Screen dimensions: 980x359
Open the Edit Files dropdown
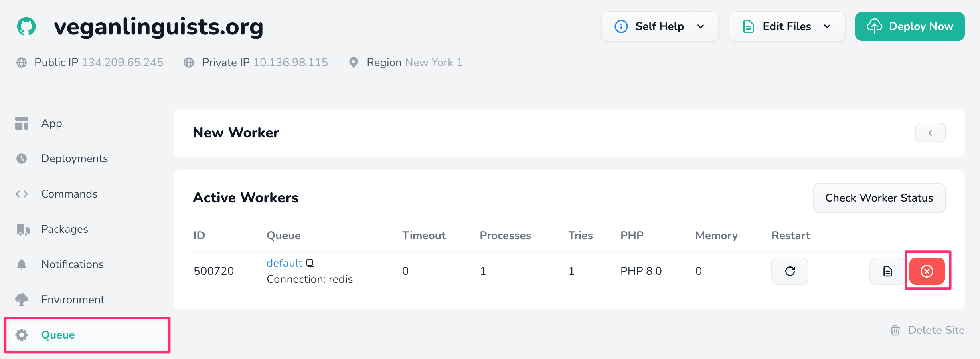click(x=787, y=26)
